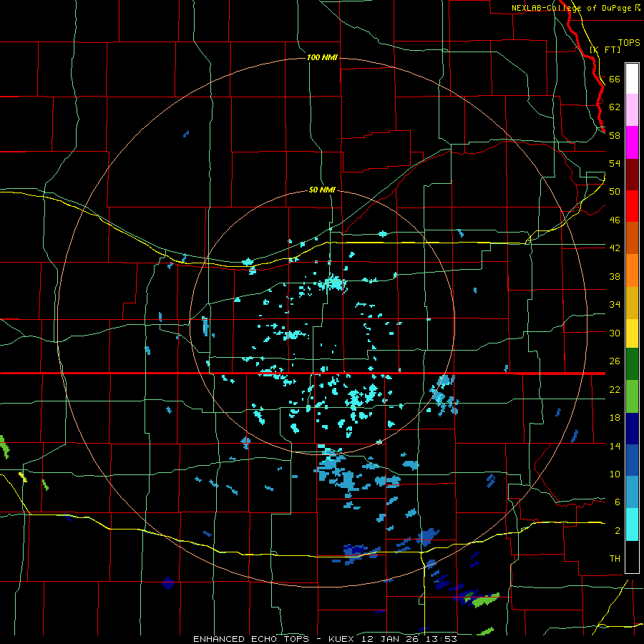Click the '62' legend value

pyautogui.click(x=615, y=107)
